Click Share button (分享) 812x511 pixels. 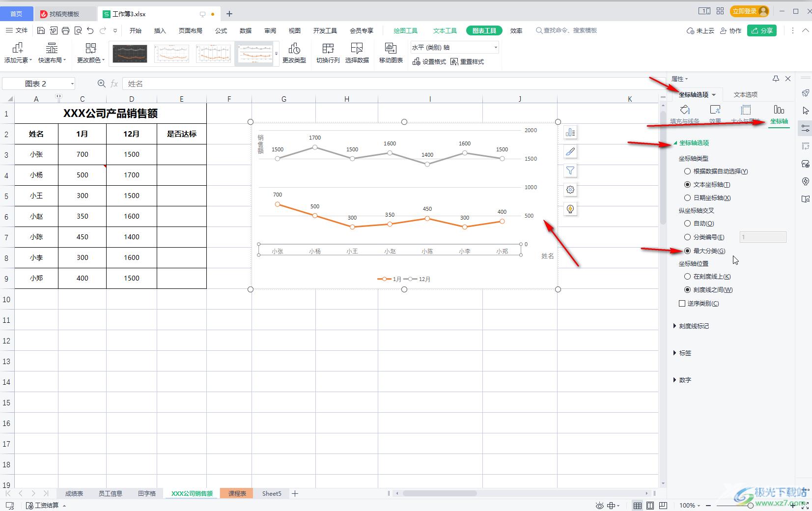(762, 30)
